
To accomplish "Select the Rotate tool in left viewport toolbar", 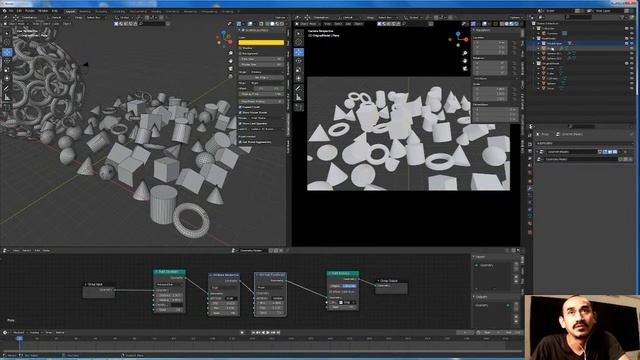I will click(x=7, y=60).
